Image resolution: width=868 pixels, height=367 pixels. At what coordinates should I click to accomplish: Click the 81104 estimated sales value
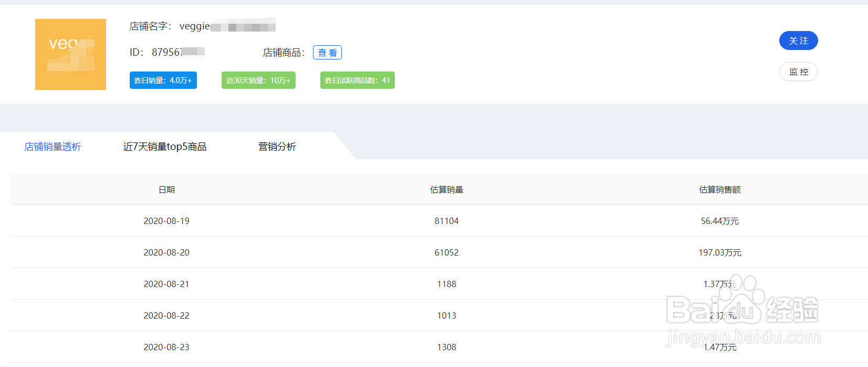tap(446, 221)
